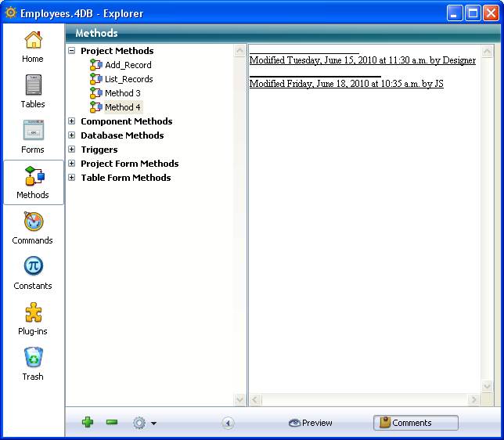Image resolution: width=504 pixels, height=440 pixels.
Task: Maximize the Explorer window
Action: (473, 13)
